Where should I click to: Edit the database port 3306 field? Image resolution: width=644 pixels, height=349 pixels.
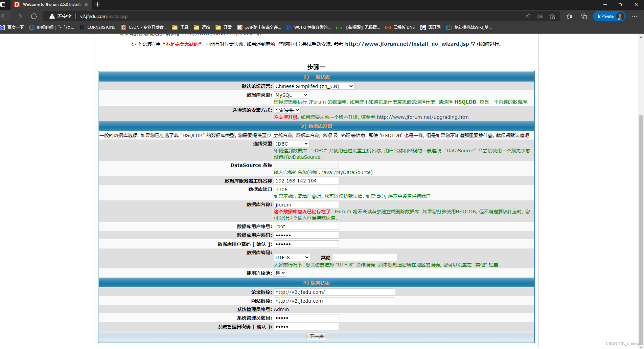click(306, 190)
